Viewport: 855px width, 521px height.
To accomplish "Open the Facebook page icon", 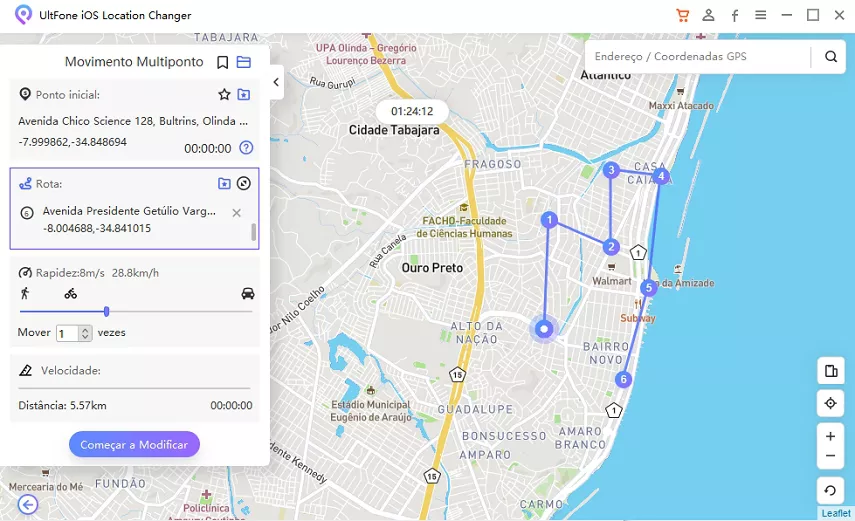I will 735,15.
